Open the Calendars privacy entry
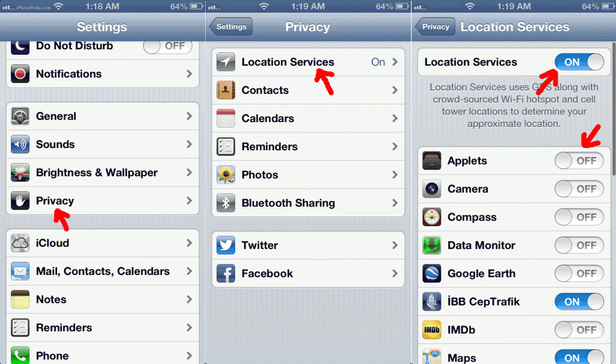 [308, 119]
